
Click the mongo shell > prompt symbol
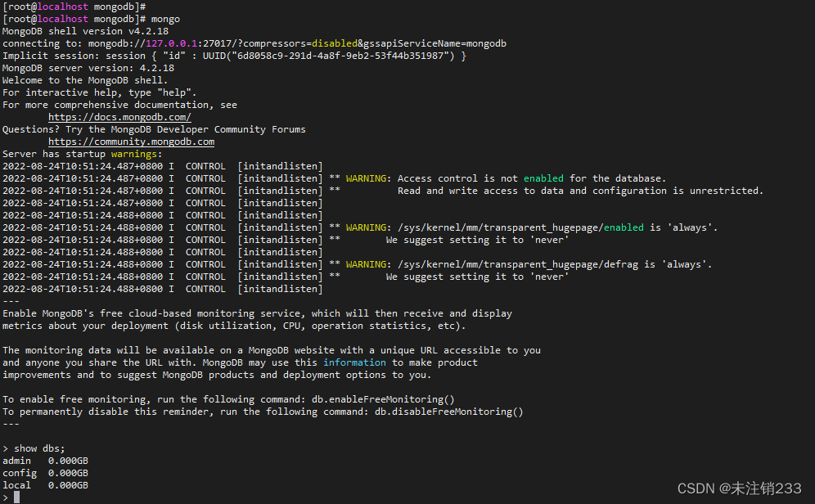[7, 496]
